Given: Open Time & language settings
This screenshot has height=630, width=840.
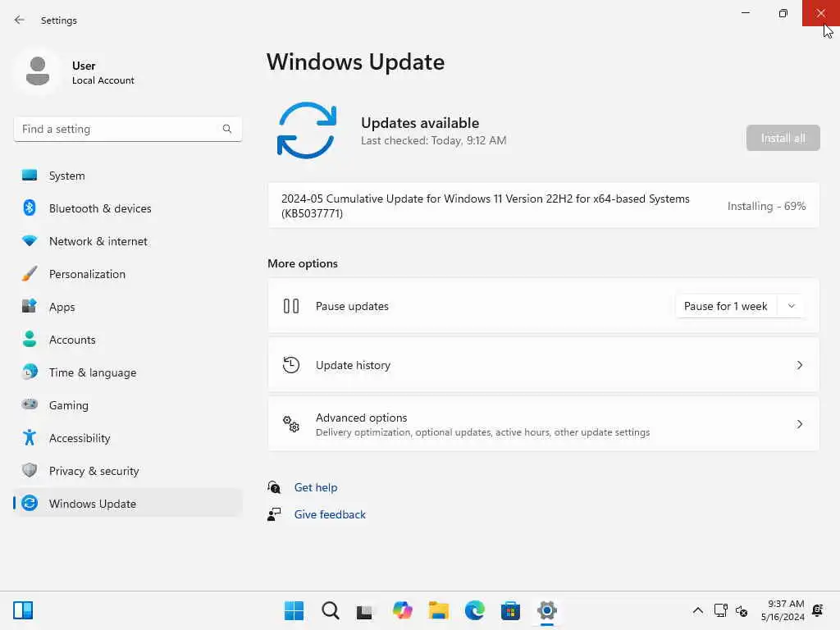Looking at the screenshot, I should point(127,372).
